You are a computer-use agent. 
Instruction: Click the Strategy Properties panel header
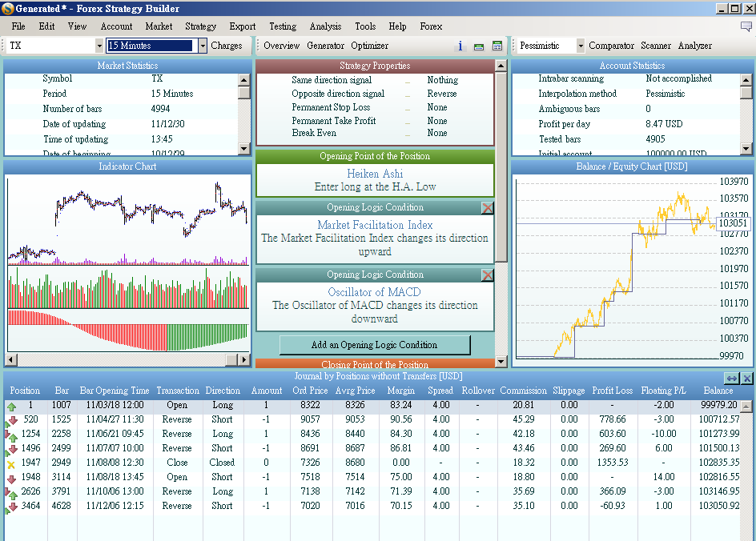[x=375, y=66]
